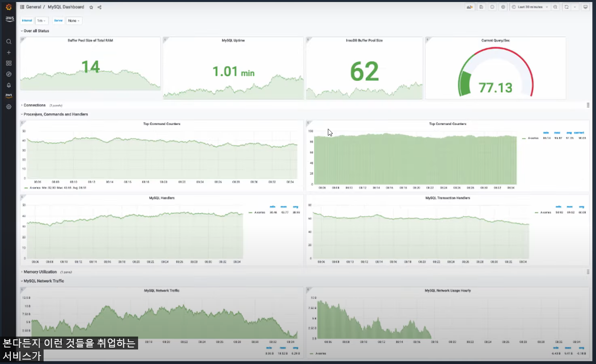Toggle A-series in MySQL Transaction Handlers legend

click(x=546, y=212)
